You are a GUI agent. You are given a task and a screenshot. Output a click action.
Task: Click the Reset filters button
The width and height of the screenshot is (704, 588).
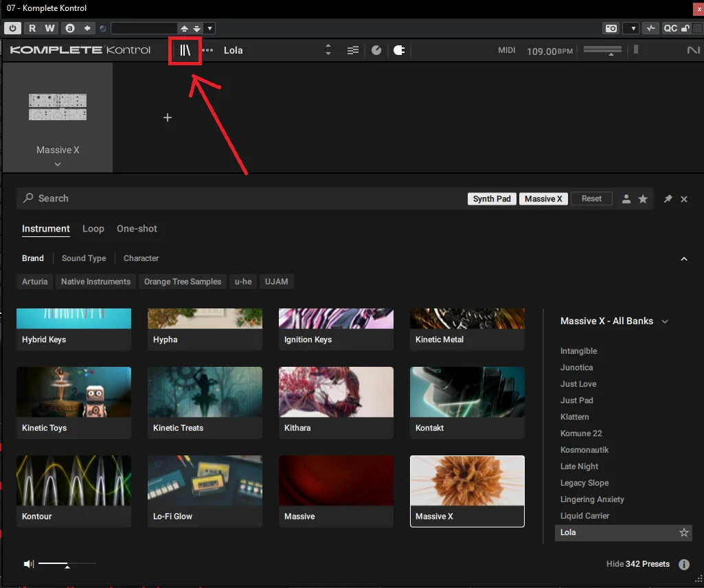[x=591, y=199]
